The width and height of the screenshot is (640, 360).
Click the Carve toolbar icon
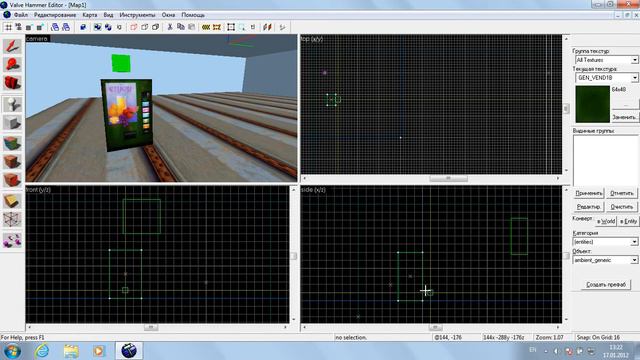(83, 27)
